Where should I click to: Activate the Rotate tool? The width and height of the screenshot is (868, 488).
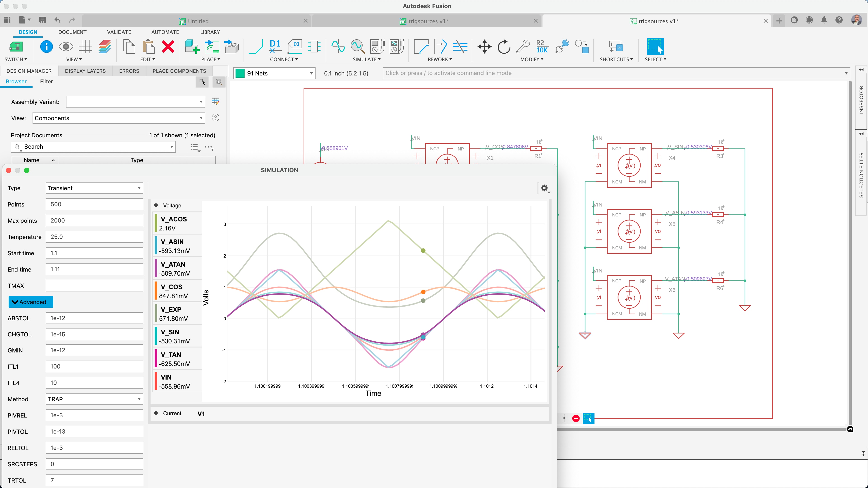coord(503,47)
